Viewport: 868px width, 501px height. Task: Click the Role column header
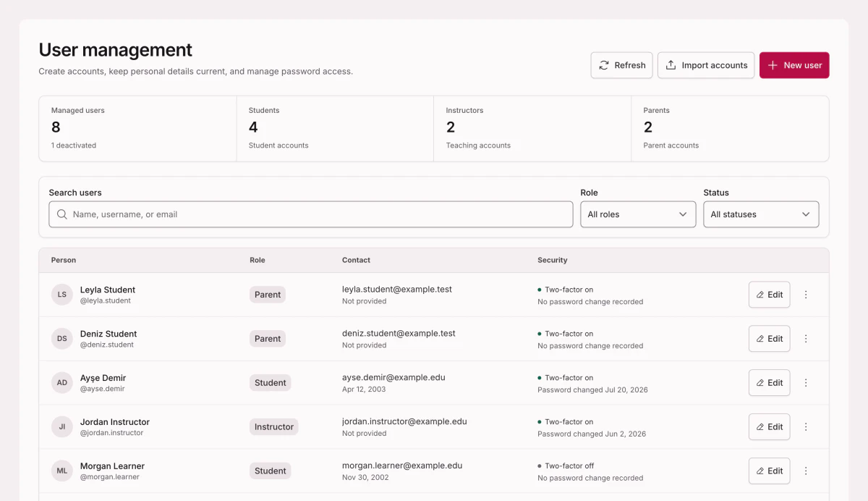[258, 260]
